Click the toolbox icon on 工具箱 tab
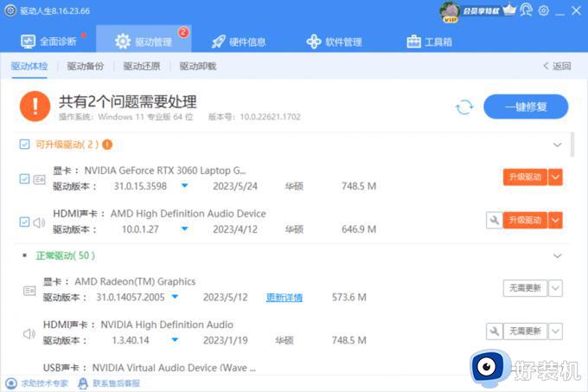Image resolution: width=588 pixels, height=392 pixels. (413, 42)
